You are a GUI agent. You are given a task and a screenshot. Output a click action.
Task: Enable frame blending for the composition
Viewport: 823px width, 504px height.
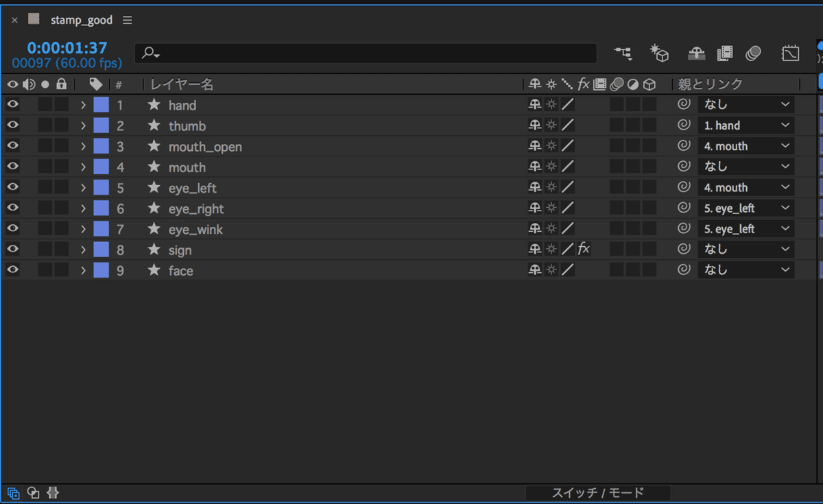pyautogui.click(x=725, y=53)
